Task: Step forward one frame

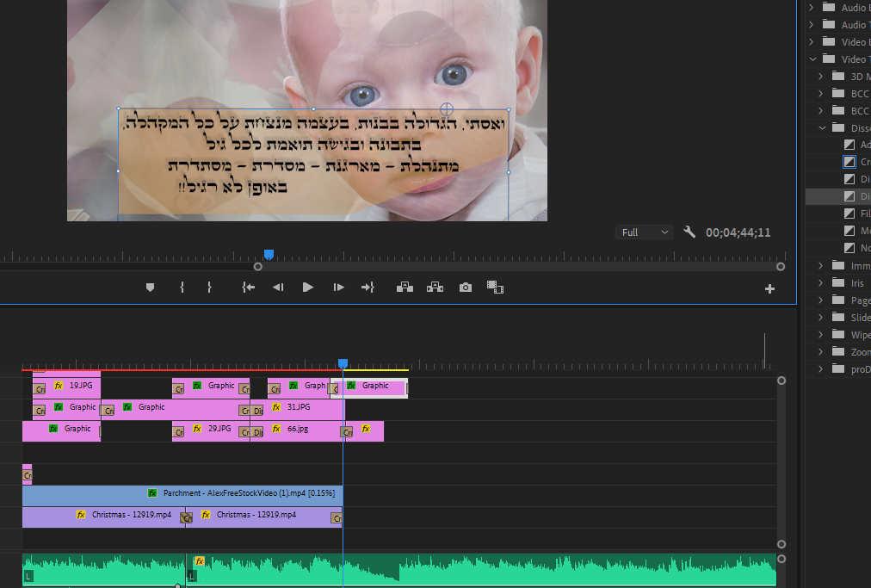Action: coord(338,288)
